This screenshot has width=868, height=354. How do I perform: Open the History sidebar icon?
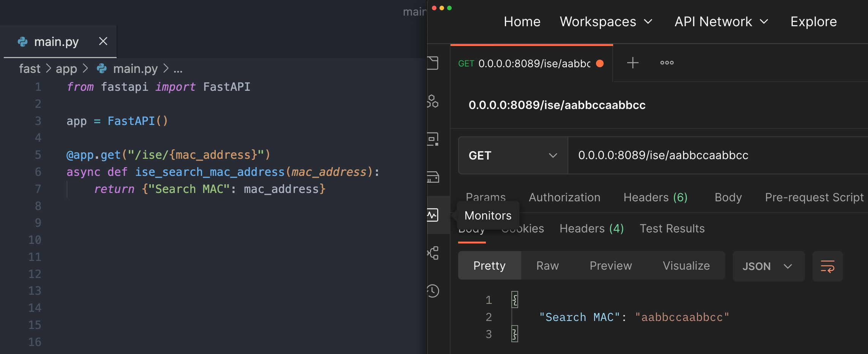[x=433, y=291]
